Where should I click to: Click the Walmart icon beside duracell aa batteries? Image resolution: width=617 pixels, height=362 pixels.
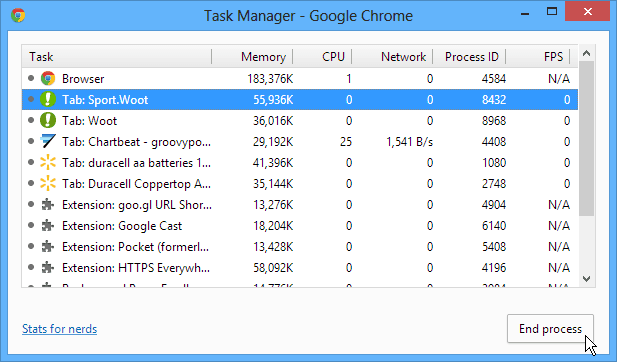tap(48, 163)
